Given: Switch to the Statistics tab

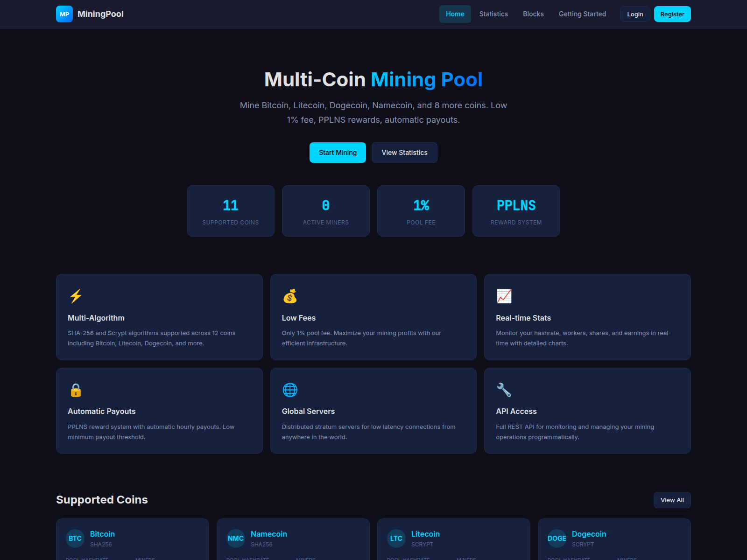Looking at the screenshot, I should [493, 14].
